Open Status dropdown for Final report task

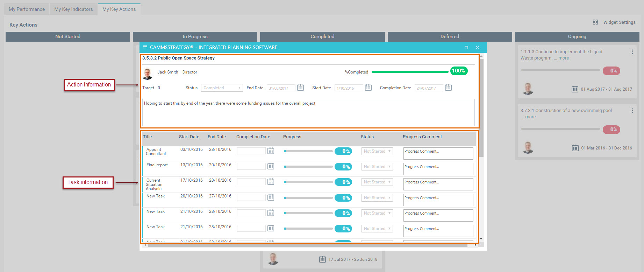[377, 167]
